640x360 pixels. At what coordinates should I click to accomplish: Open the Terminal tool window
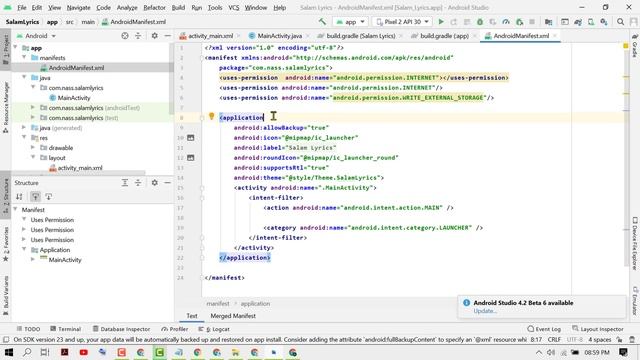coord(65,329)
